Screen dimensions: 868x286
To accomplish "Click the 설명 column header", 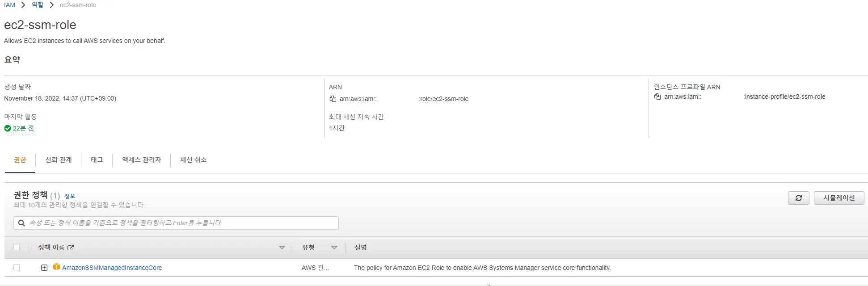I will tap(361, 248).
